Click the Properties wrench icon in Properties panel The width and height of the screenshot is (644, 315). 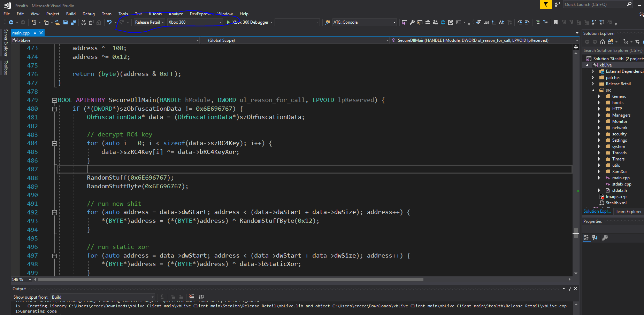(605, 238)
